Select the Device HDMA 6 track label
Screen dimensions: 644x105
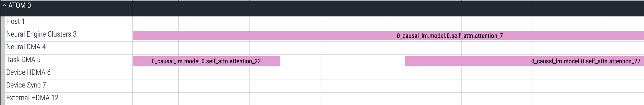pyautogui.click(x=28, y=72)
